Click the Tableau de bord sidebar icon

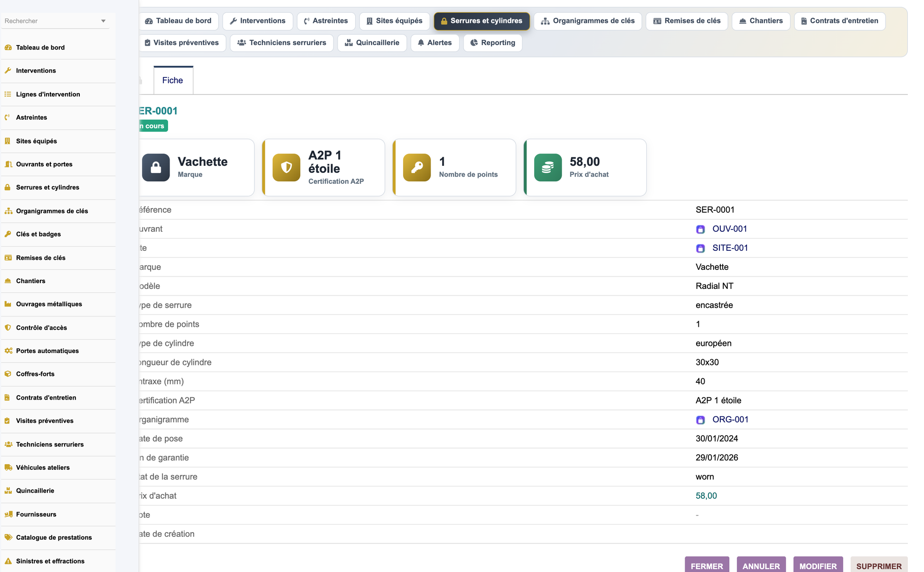tap(8, 48)
